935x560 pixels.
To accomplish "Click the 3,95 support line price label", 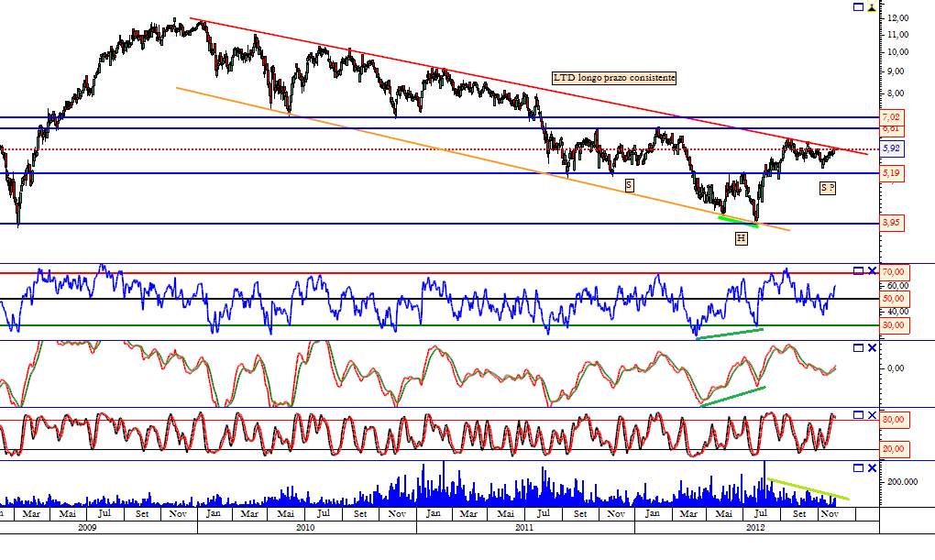I will (892, 223).
